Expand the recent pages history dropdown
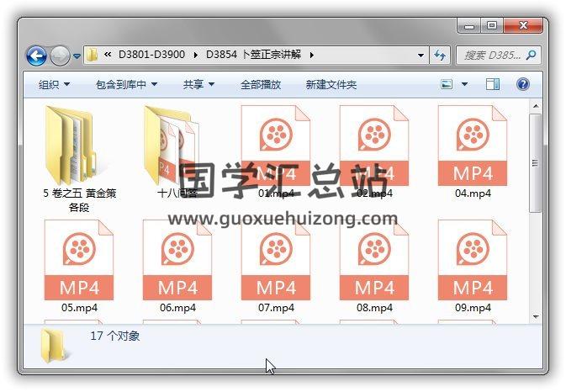The image size is (566, 392). click(77, 56)
